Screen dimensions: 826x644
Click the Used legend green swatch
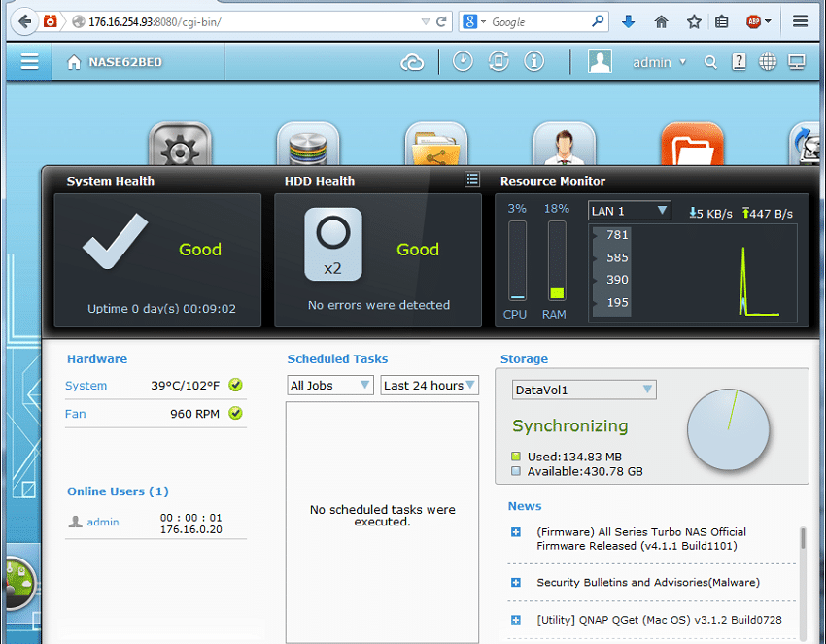pyautogui.click(x=516, y=457)
